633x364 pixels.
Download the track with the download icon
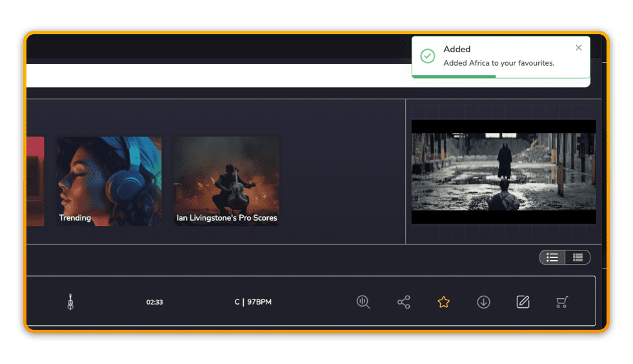pos(483,302)
